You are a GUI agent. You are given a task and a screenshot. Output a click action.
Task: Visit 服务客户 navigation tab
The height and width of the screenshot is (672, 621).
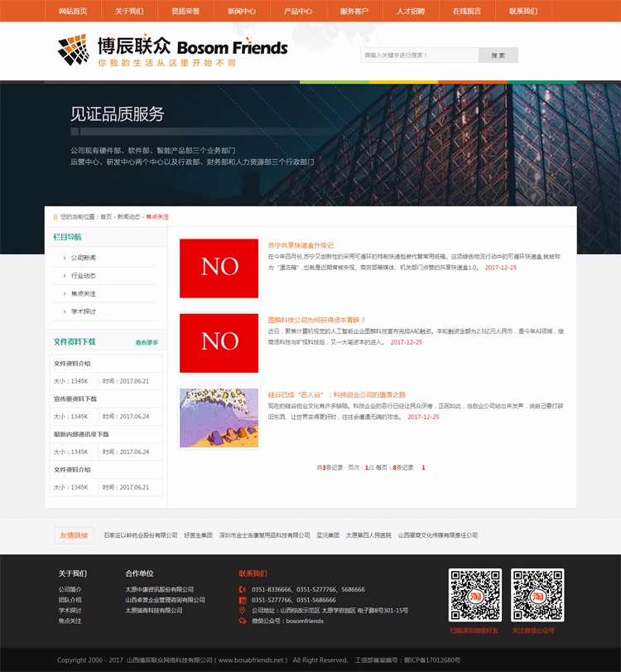tap(354, 11)
